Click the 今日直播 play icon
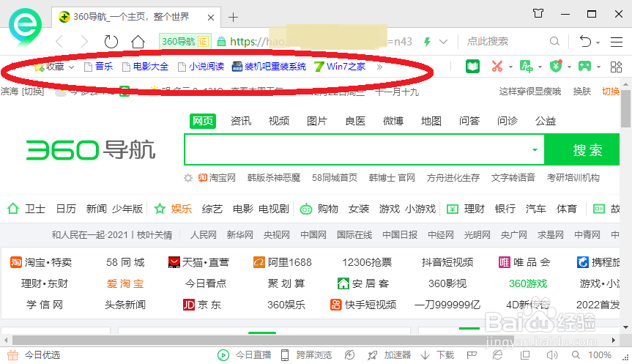Image resolution: width=632 pixels, height=364 pixels. tap(223, 355)
